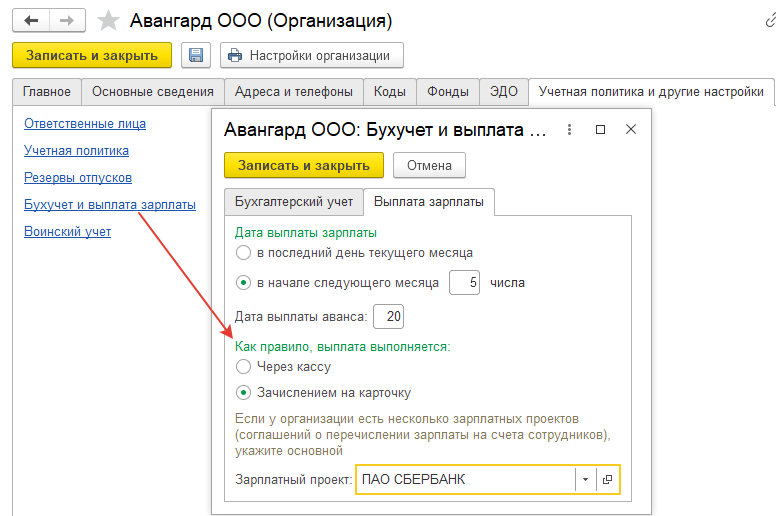Maximize the Бухучет и выплата dialog
Image resolution: width=776 pixels, height=516 pixels.
coord(600,130)
